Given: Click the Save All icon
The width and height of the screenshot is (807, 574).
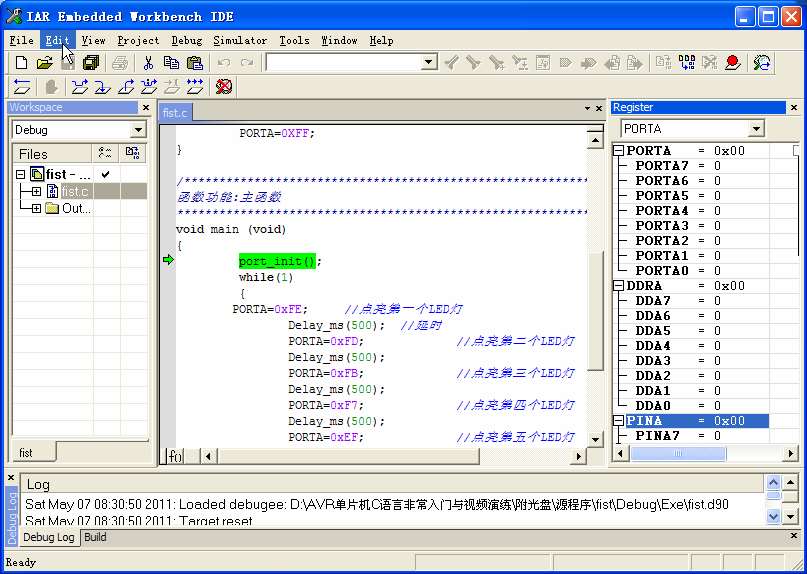Looking at the screenshot, I should coord(91,63).
